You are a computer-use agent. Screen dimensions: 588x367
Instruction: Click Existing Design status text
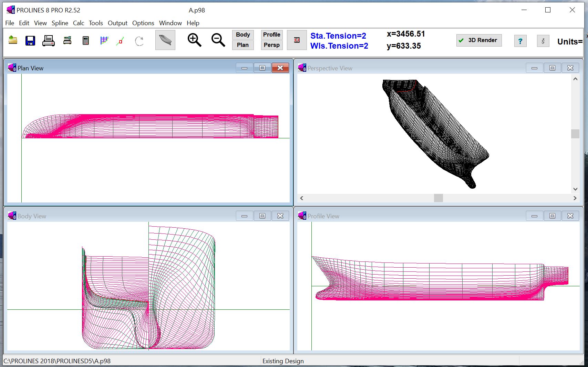tap(283, 361)
